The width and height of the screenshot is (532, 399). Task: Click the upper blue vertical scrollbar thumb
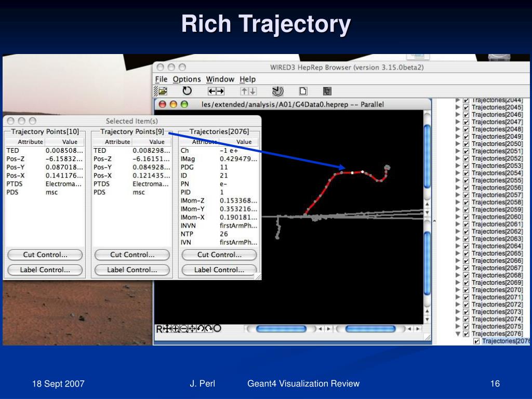pos(427,156)
